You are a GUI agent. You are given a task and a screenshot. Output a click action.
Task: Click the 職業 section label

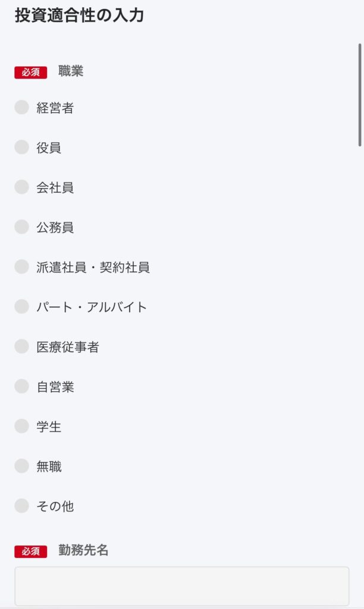[71, 71]
